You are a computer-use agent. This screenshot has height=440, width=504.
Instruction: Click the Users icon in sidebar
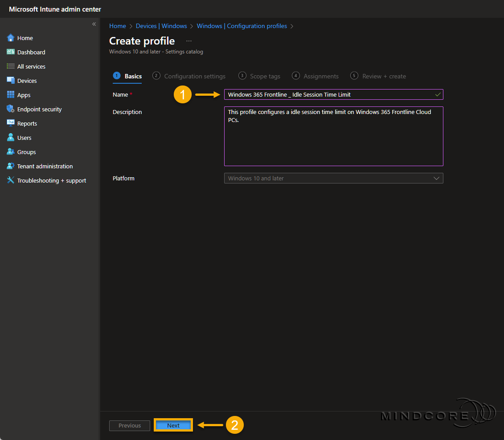[11, 138]
